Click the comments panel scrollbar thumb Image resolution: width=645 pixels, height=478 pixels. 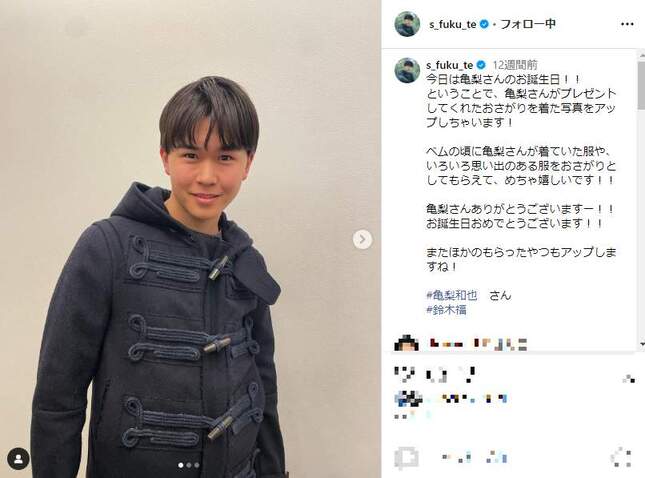(641, 85)
